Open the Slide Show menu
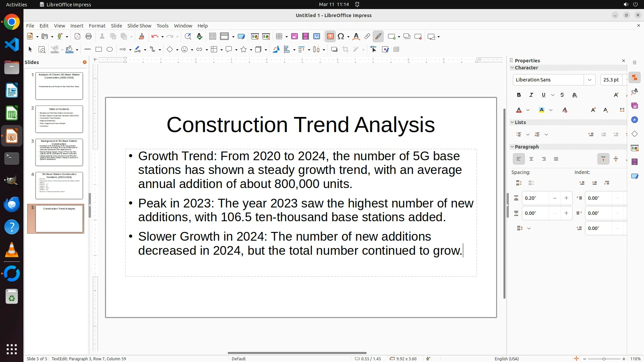Viewport: 644px width, 362px height. [139, 26]
